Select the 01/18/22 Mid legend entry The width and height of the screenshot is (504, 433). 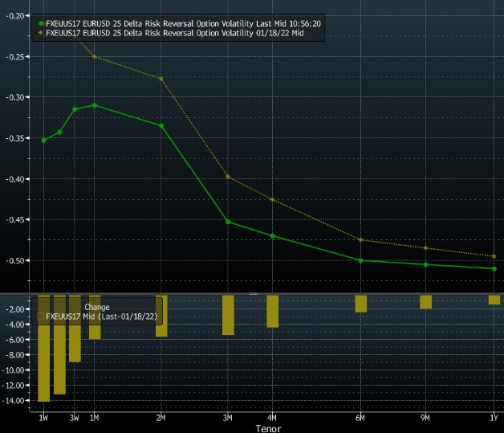point(177,35)
